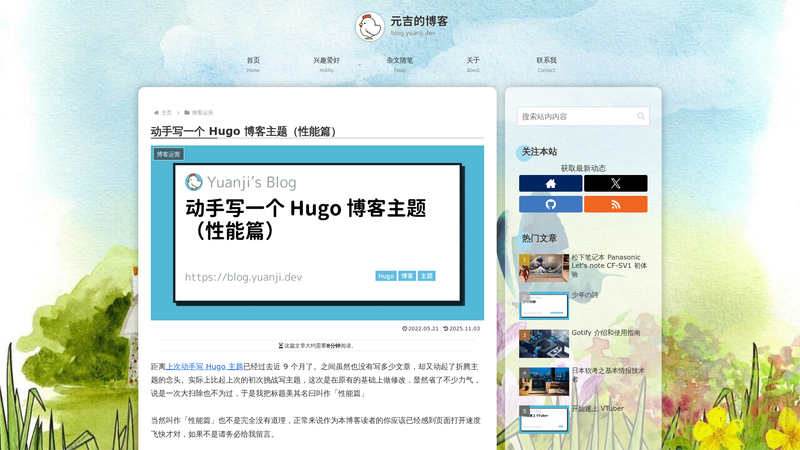The image size is (800, 450).
Task: Go to 首页 Home menu item
Action: pos(253,64)
